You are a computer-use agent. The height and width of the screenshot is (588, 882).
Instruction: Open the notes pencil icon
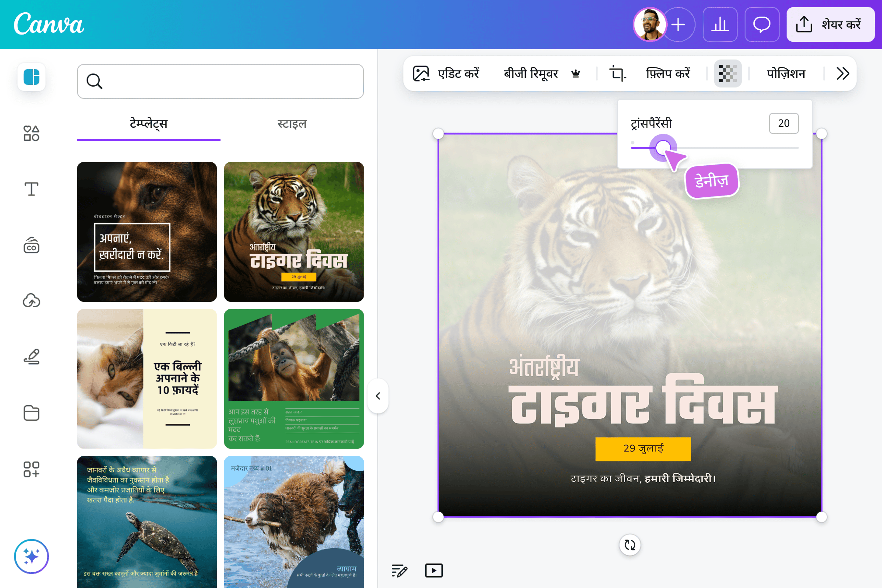(399, 571)
